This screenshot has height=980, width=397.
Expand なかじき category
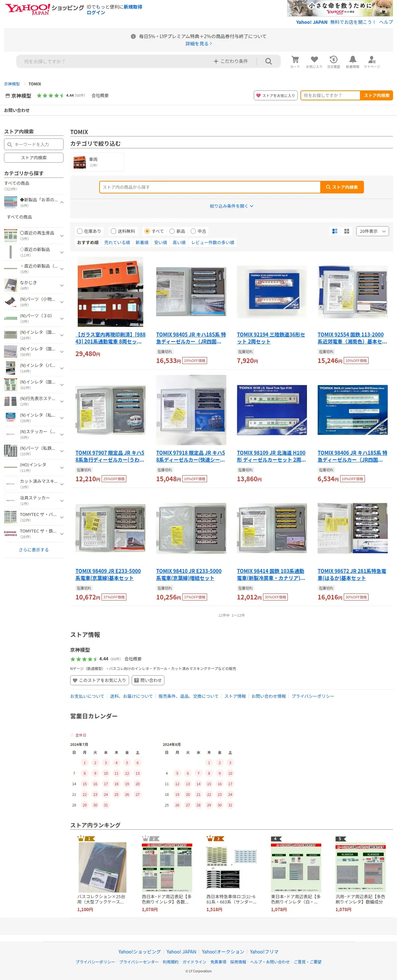click(62, 285)
